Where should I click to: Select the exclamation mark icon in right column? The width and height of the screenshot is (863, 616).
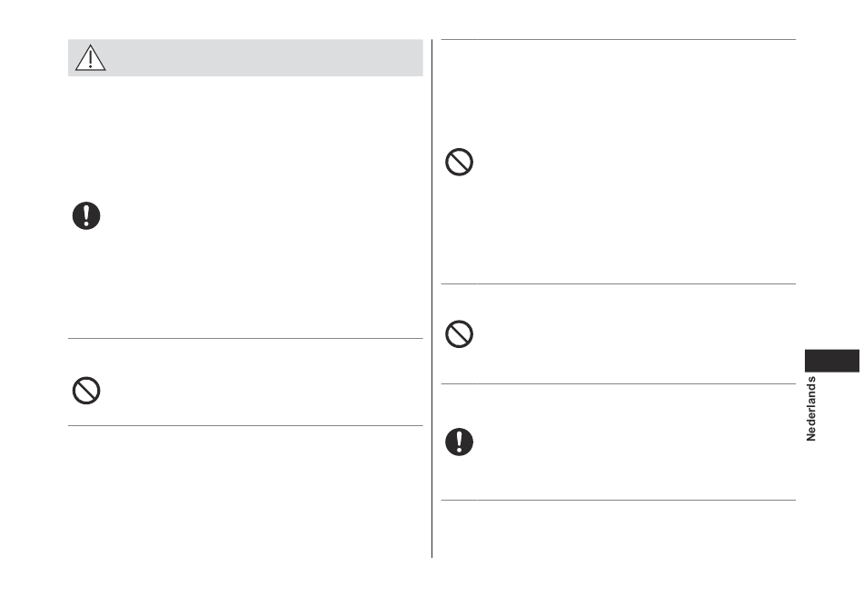click(x=459, y=442)
